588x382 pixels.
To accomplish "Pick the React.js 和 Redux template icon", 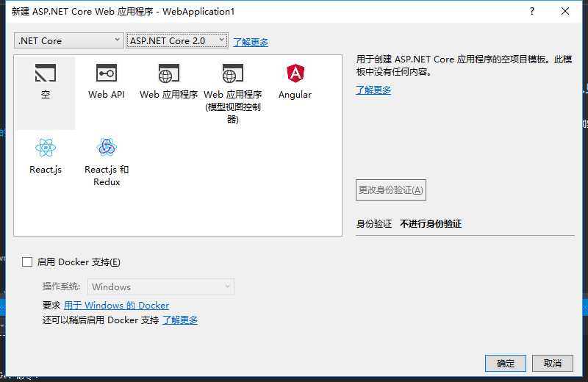I will [x=107, y=147].
